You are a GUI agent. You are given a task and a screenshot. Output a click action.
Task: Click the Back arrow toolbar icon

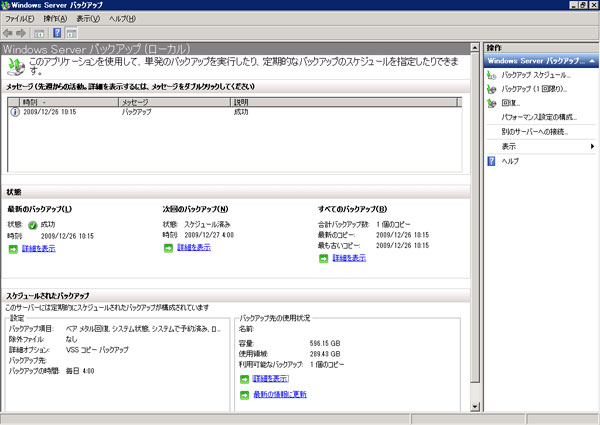coord(8,33)
